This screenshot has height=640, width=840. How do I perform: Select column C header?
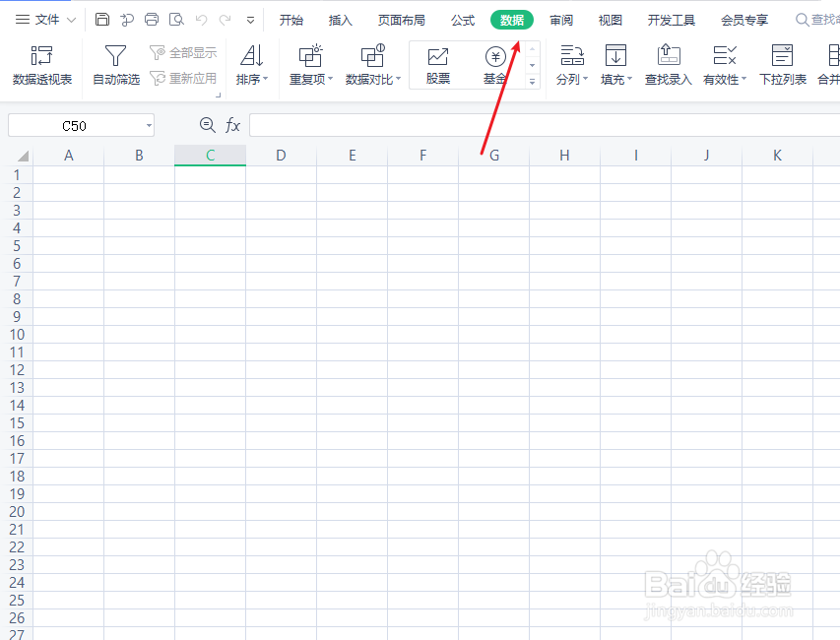coord(210,156)
